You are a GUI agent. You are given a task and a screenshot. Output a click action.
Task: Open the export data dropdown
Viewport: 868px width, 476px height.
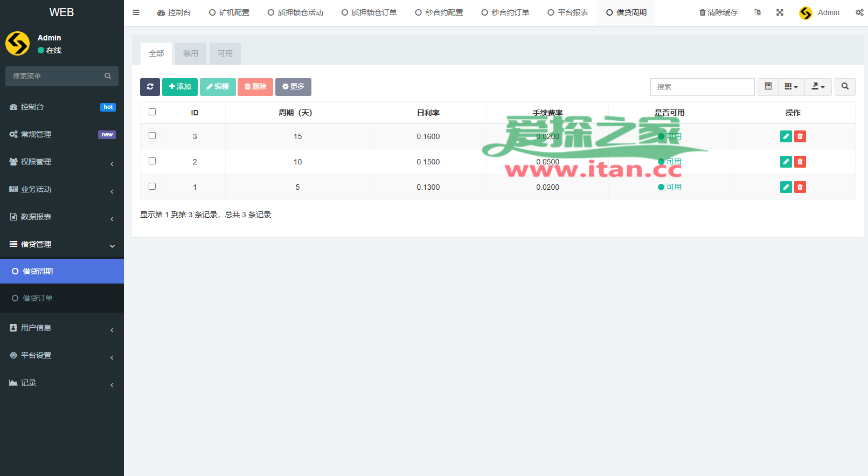818,87
